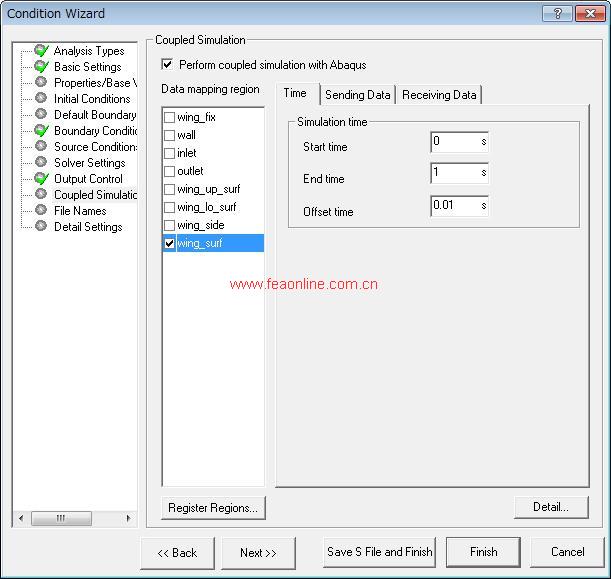Click the Detail Settings step icon

41,227
